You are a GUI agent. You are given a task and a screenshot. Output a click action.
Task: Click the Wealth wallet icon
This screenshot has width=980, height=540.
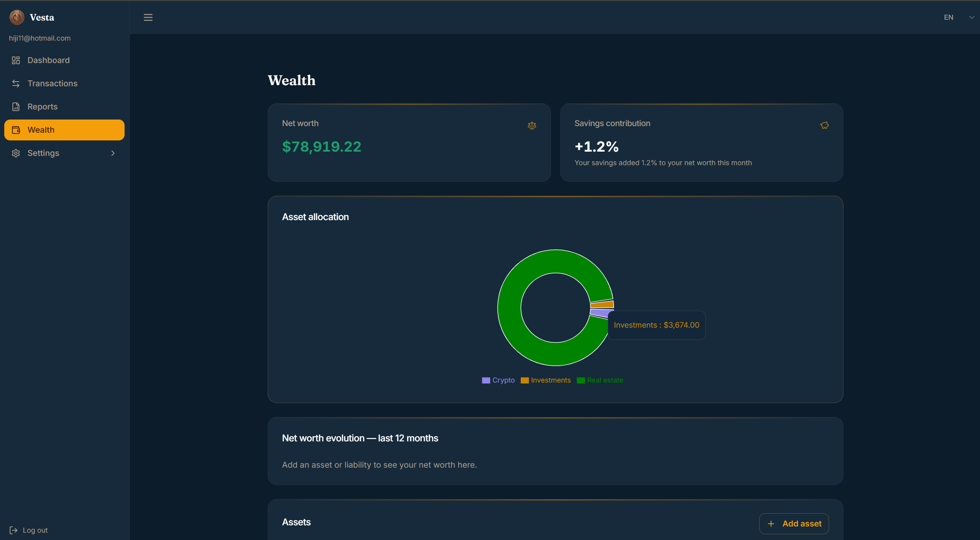(x=16, y=130)
